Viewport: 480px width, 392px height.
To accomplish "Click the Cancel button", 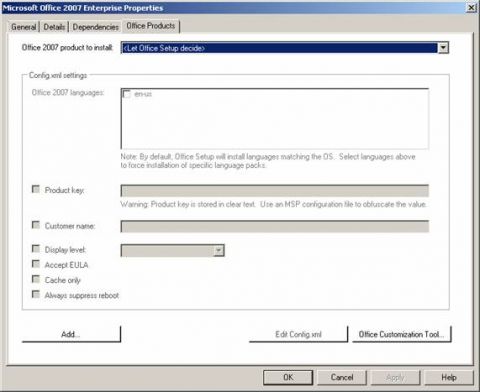I will [342, 377].
